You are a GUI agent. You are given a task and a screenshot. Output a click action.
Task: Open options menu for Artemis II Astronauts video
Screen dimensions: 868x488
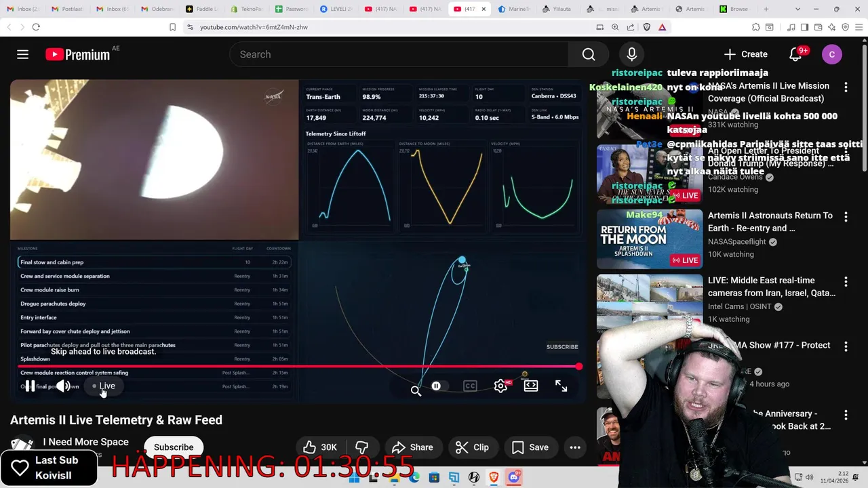point(846,217)
